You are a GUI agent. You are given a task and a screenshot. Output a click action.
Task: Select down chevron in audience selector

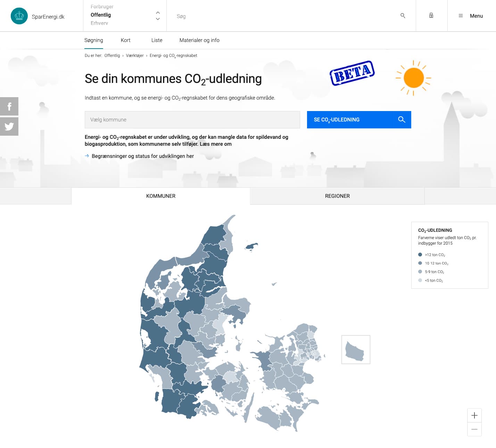click(x=158, y=19)
